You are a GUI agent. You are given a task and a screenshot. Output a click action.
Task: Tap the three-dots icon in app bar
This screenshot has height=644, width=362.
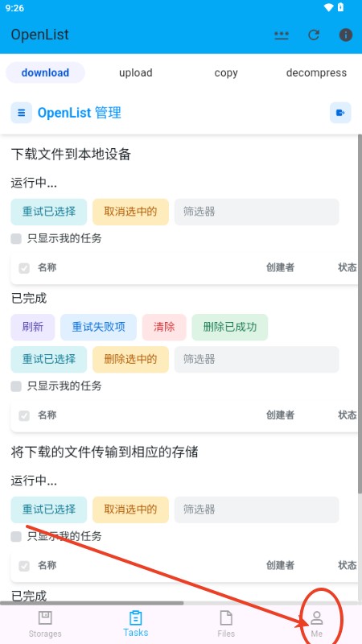click(282, 35)
